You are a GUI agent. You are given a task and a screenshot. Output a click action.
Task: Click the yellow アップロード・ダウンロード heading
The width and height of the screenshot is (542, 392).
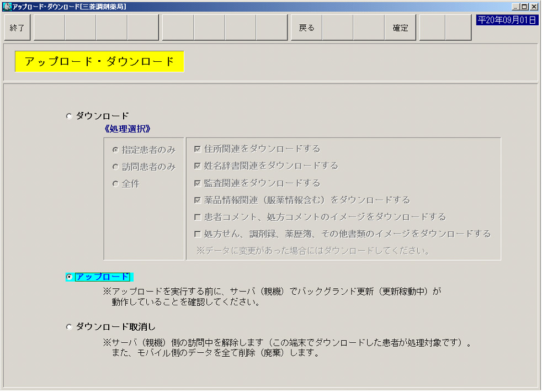pos(99,61)
